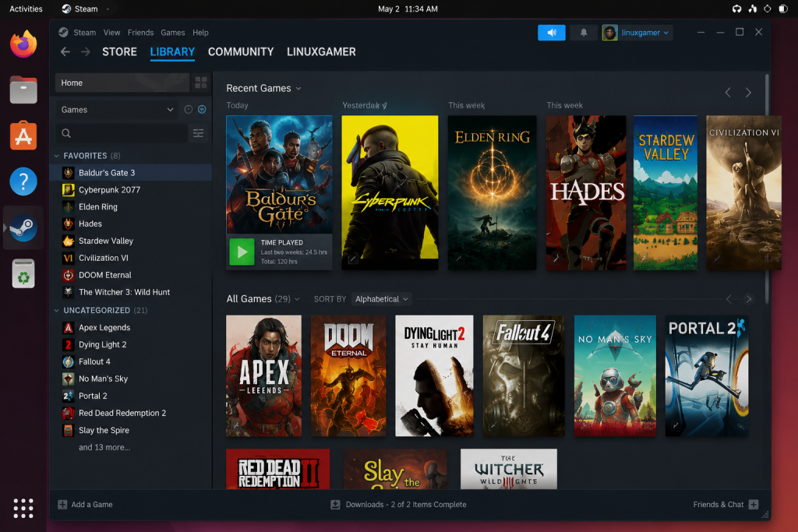Screen dimensions: 798x532
Task: Move All Games shelf left arrow
Action: 729,299
